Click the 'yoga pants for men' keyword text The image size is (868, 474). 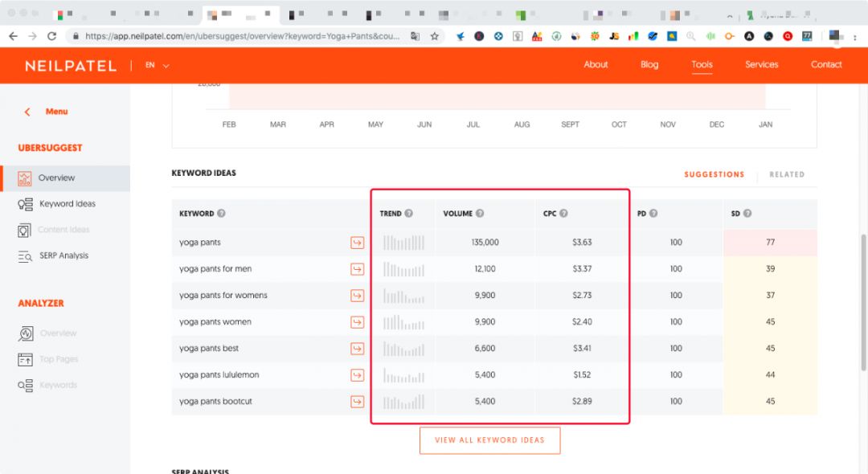(x=215, y=269)
